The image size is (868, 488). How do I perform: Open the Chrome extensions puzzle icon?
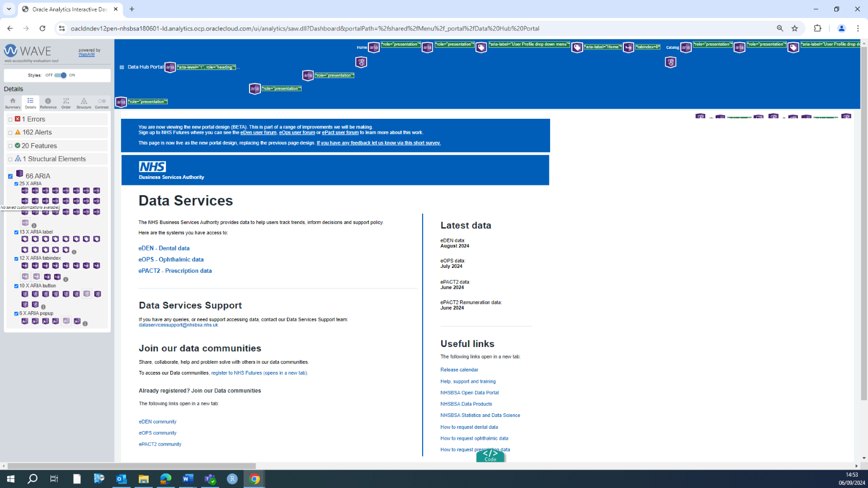coord(818,28)
